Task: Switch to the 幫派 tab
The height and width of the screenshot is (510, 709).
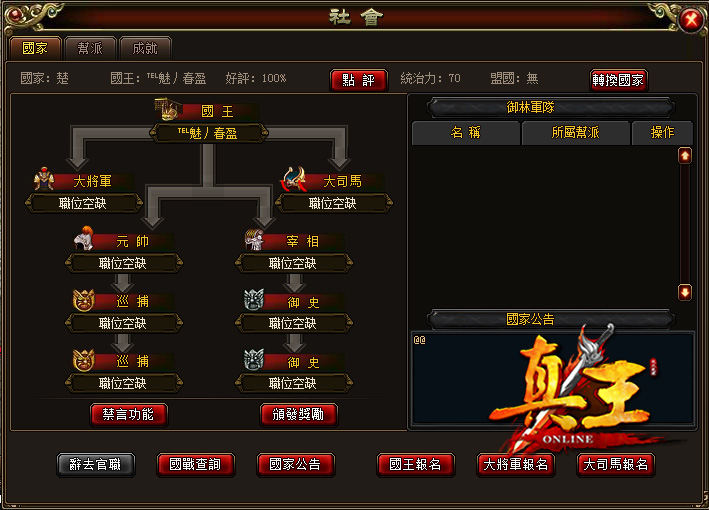Action: pyautogui.click(x=90, y=48)
